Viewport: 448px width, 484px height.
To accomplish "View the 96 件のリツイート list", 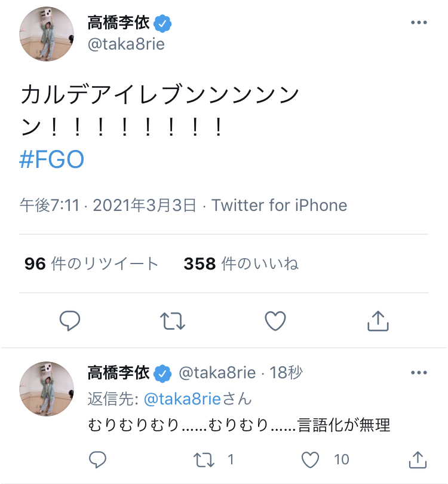I will (91, 264).
